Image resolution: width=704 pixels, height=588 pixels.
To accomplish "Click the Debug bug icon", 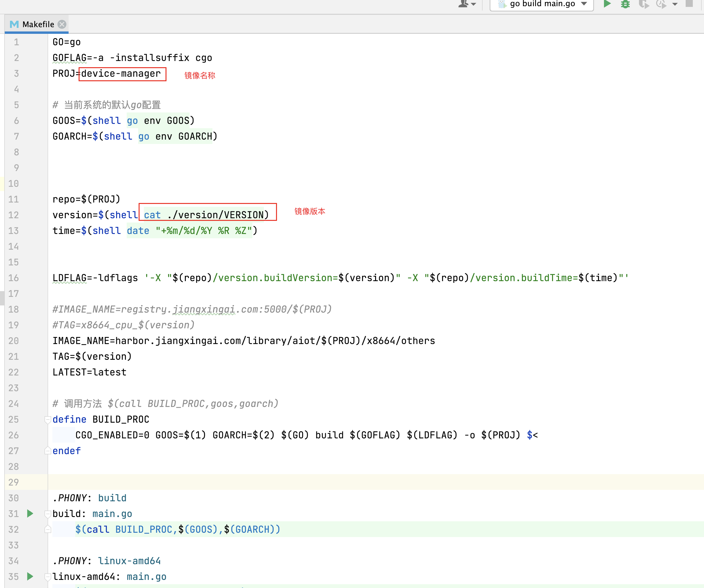I will [x=625, y=4].
